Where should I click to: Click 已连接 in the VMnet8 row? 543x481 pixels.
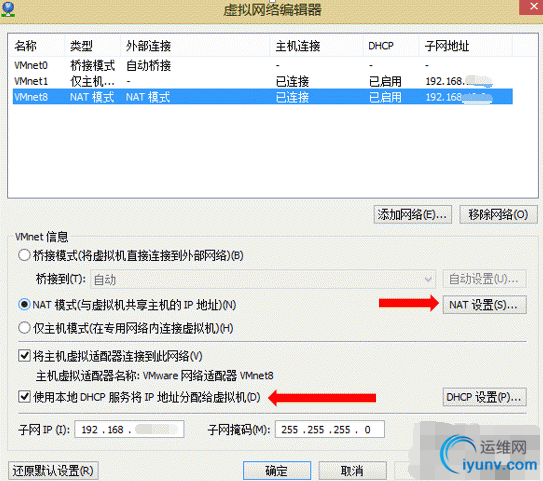tap(292, 97)
